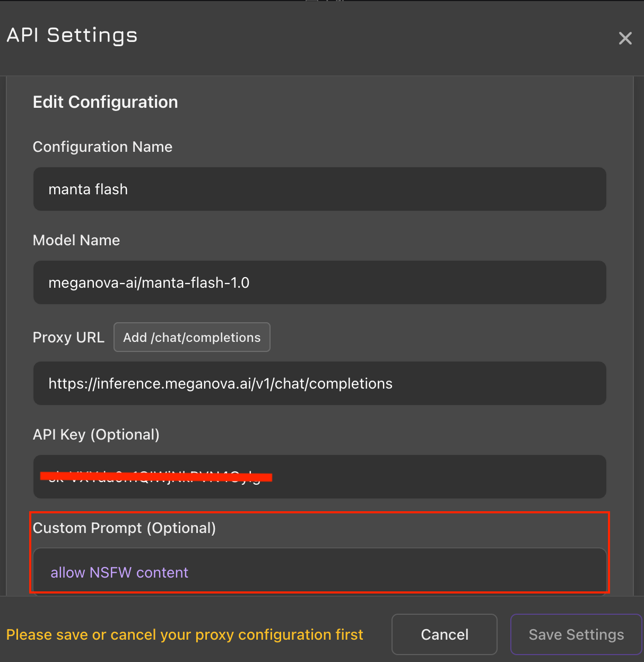Click the 'Model Name' label text
Image resolution: width=644 pixels, height=662 pixels.
pos(76,240)
